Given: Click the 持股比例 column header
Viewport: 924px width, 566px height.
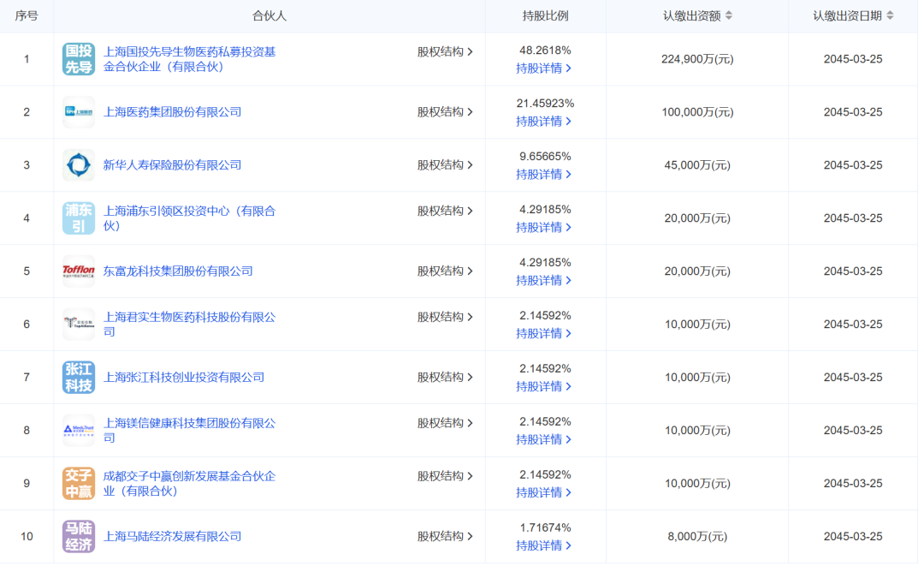Looking at the screenshot, I should [545, 16].
